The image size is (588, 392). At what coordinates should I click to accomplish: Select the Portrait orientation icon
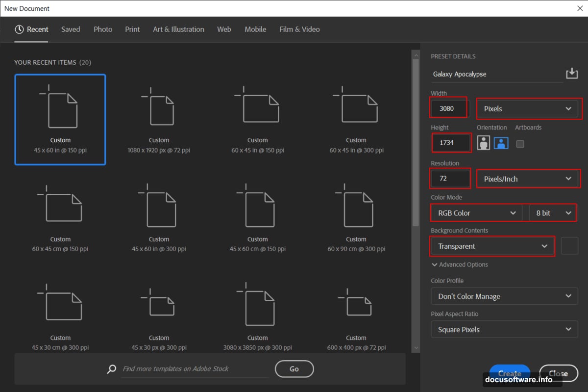pos(484,143)
